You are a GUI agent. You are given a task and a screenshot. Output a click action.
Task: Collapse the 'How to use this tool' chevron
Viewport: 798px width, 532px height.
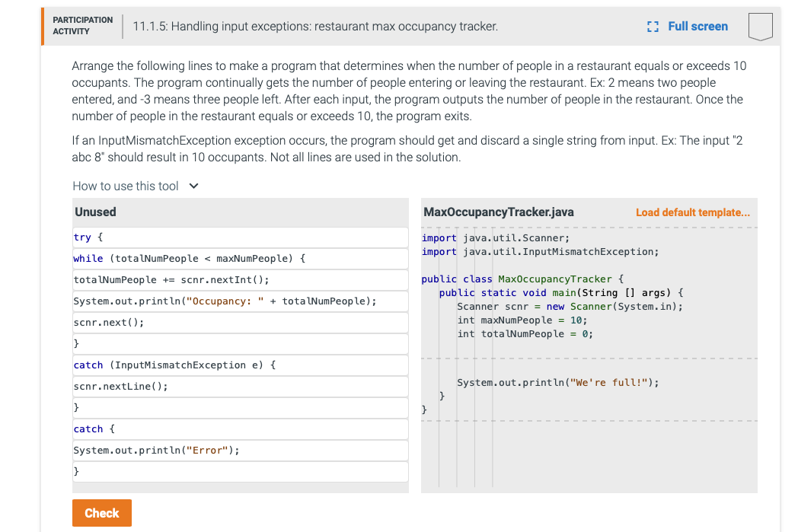tap(193, 186)
